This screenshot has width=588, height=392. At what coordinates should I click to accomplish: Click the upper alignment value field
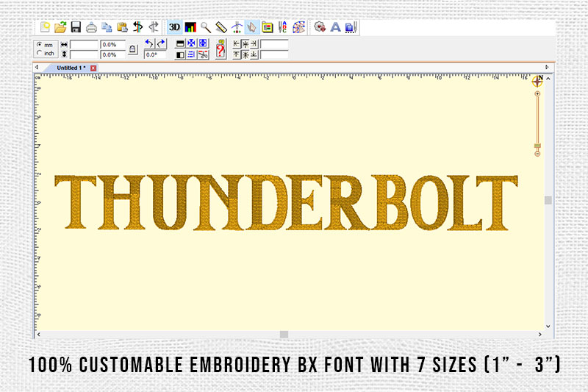click(274, 44)
